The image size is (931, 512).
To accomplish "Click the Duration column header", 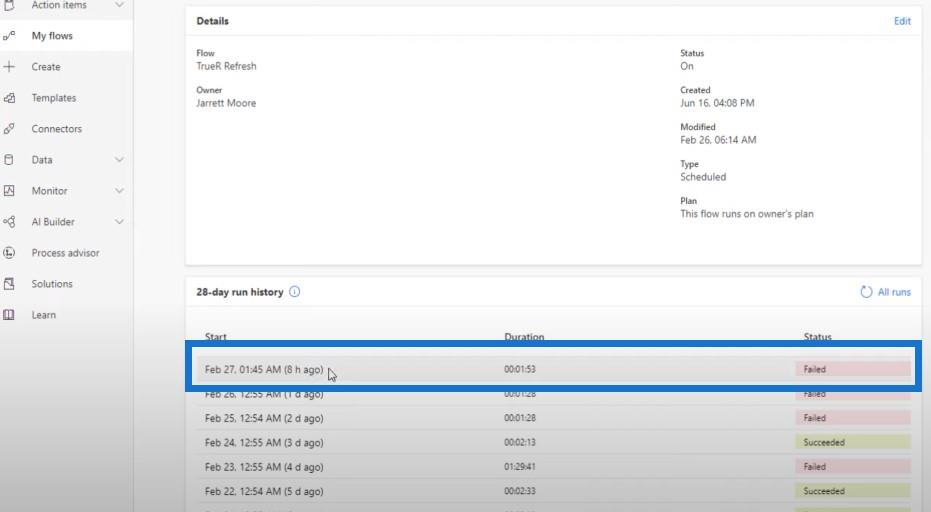I will (524, 336).
